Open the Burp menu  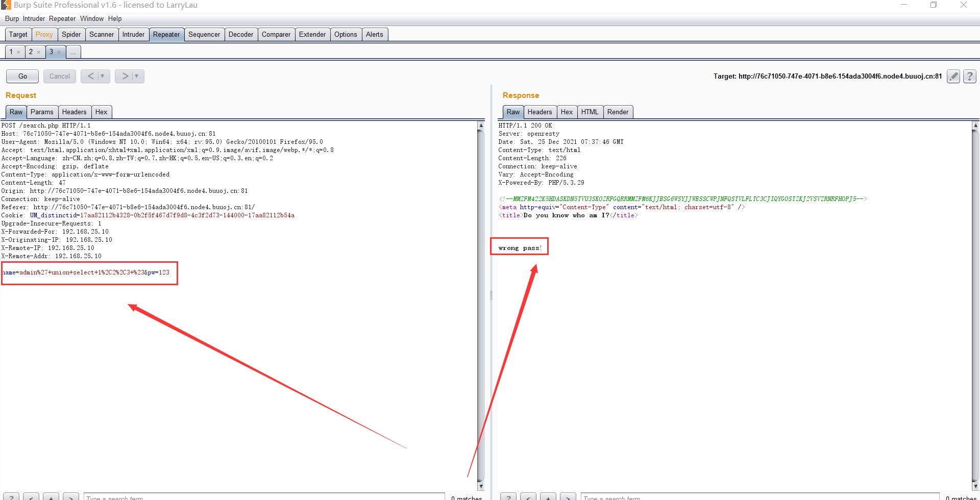[12, 19]
